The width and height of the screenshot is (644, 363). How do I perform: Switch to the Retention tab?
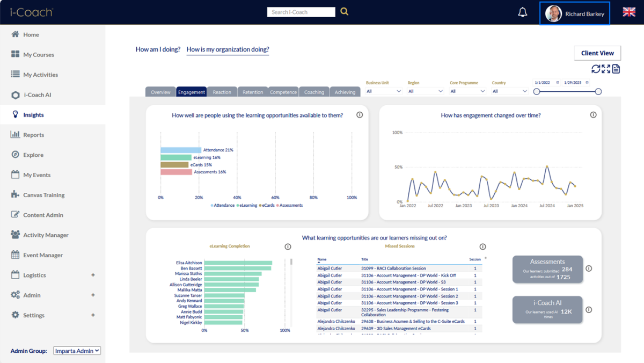pos(253,92)
